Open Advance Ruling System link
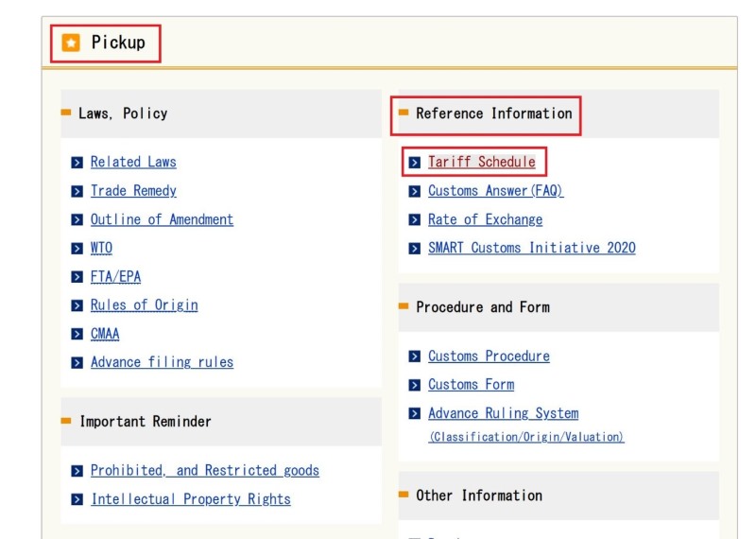Viewport: 756px width, 539px height. point(503,413)
